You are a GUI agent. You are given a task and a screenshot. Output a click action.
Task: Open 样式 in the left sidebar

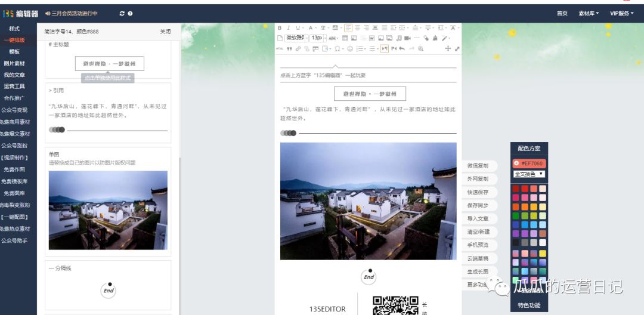pyautogui.click(x=15, y=29)
